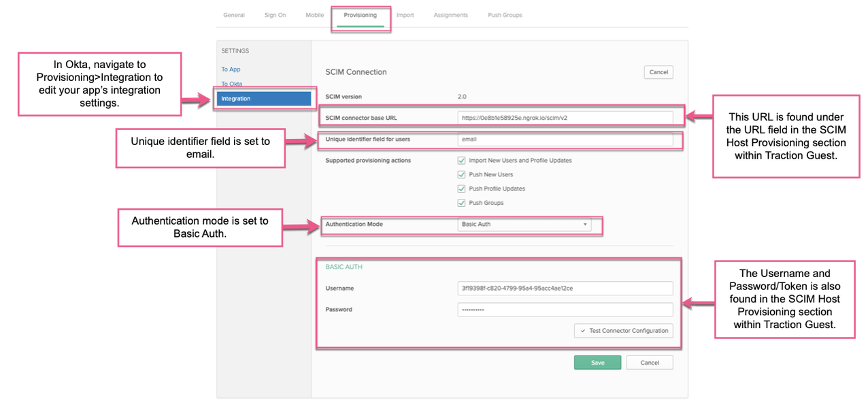The width and height of the screenshot is (868, 405).
Task: Click the Basic Auth Username field
Action: [x=565, y=288]
